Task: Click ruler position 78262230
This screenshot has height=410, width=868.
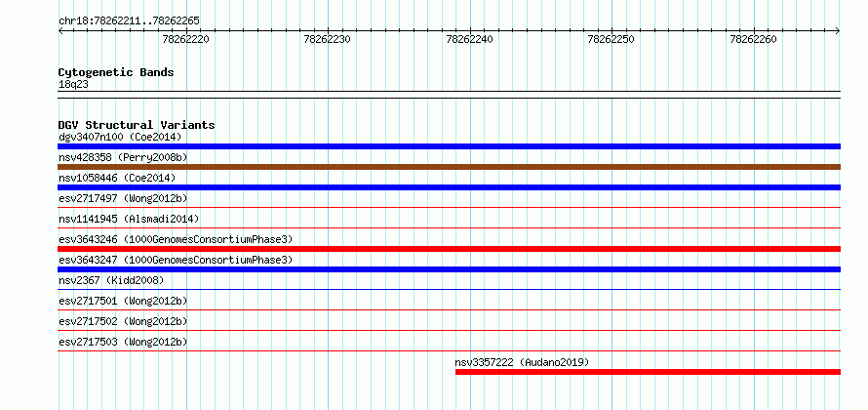Action: tap(328, 39)
